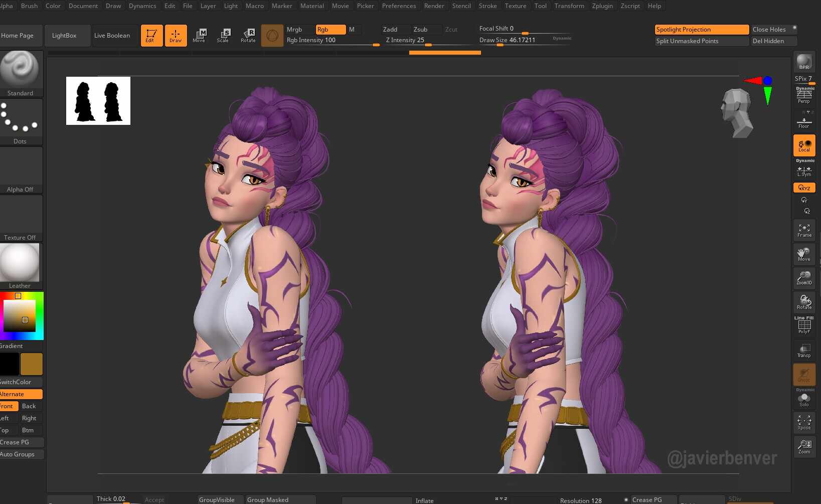Viewport: 821px width, 504px height.
Task: Open the Preferences menu
Action: tap(399, 6)
